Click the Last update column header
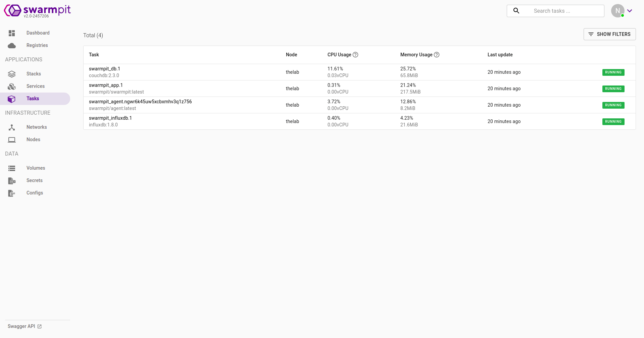The height and width of the screenshot is (338, 644). point(500,55)
